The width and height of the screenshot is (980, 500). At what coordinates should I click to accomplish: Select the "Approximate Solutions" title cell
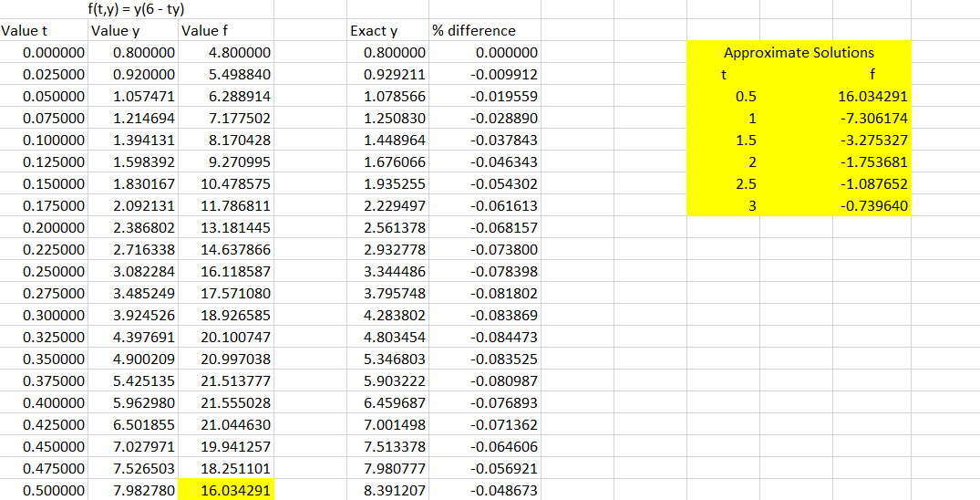(x=798, y=52)
